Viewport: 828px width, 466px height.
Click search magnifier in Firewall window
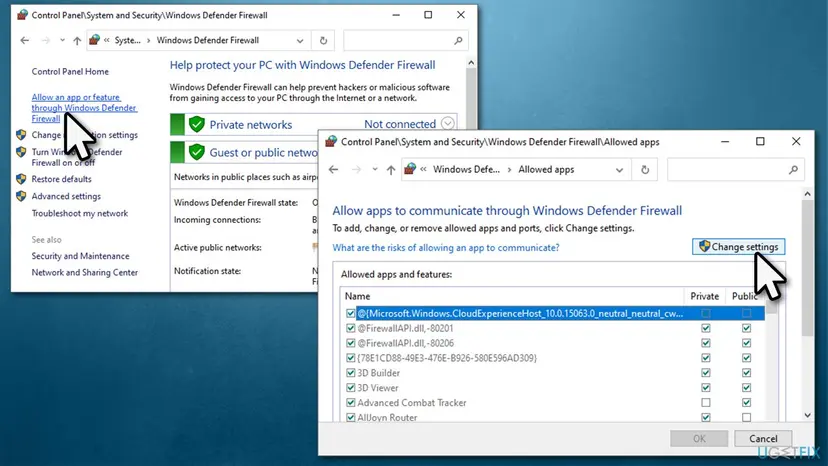[458, 41]
